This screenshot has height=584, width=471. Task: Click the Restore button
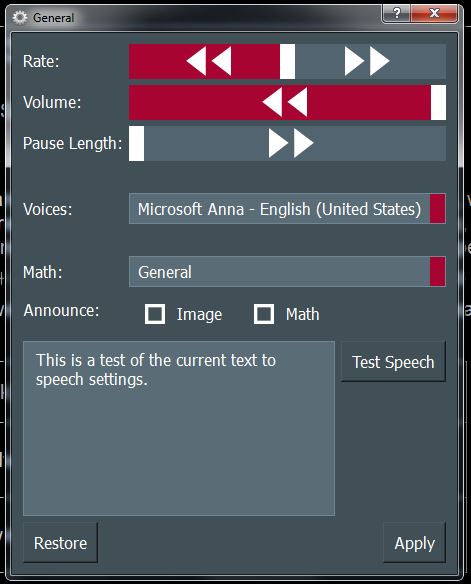60,543
